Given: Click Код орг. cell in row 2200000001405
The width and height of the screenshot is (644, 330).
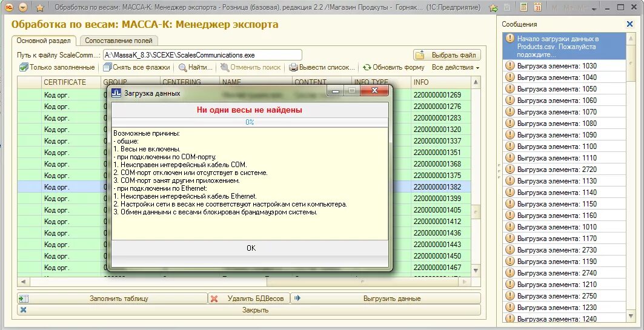Looking at the screenshot, I should point(71,210).
